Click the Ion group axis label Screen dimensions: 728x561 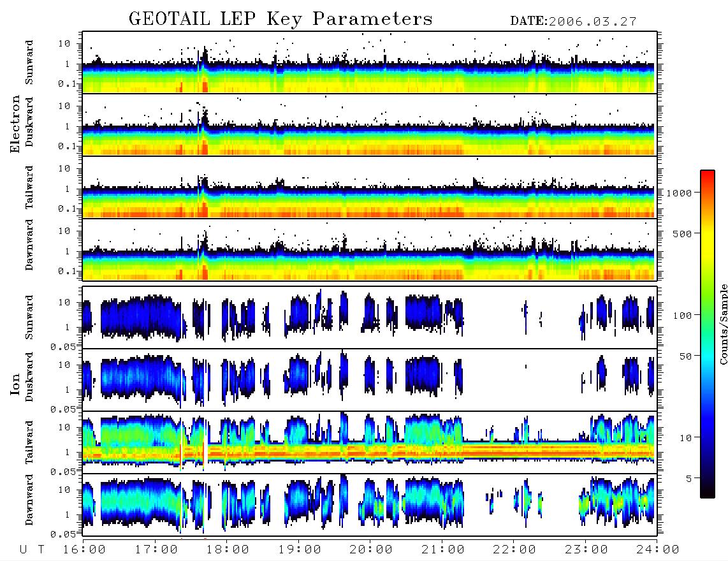coord(15,384)
